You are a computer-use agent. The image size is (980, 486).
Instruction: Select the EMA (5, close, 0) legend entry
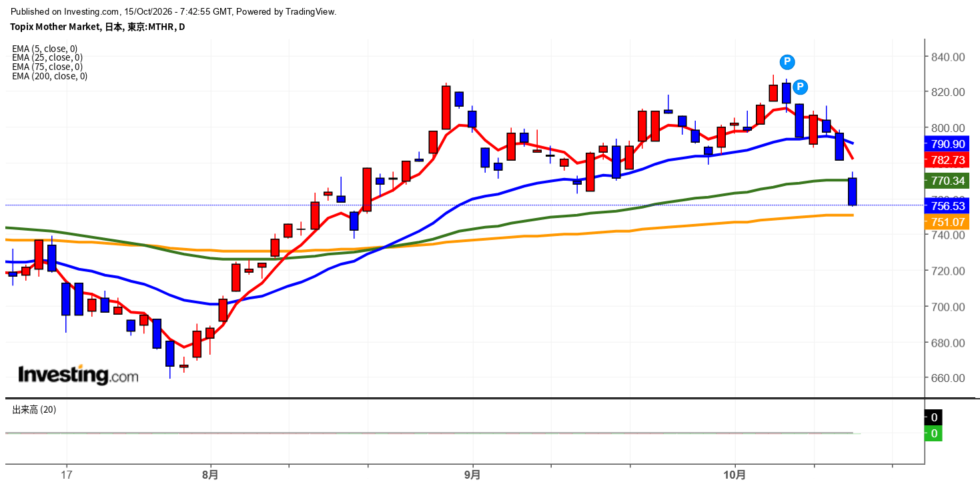coord(45,48)
